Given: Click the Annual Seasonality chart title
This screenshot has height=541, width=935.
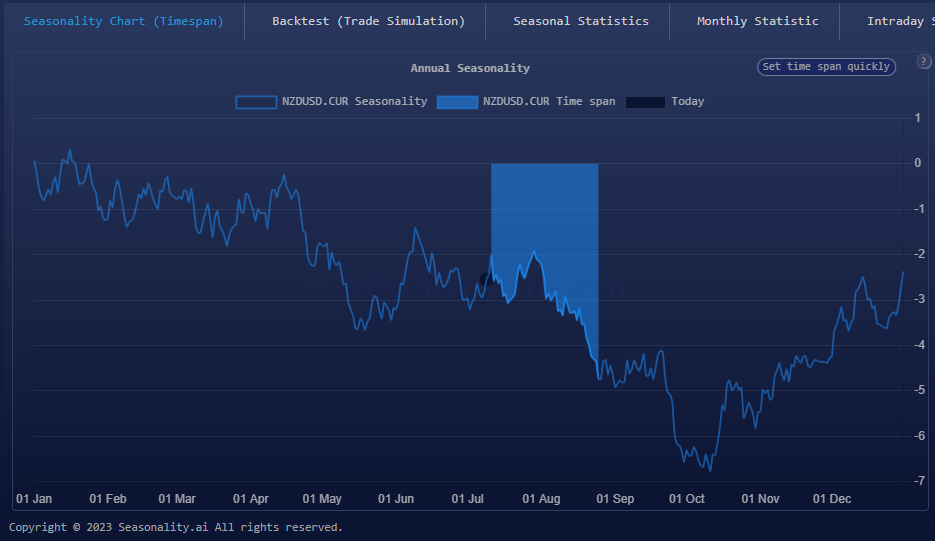Looking at the screenshot, I should [x=470, y=68].
